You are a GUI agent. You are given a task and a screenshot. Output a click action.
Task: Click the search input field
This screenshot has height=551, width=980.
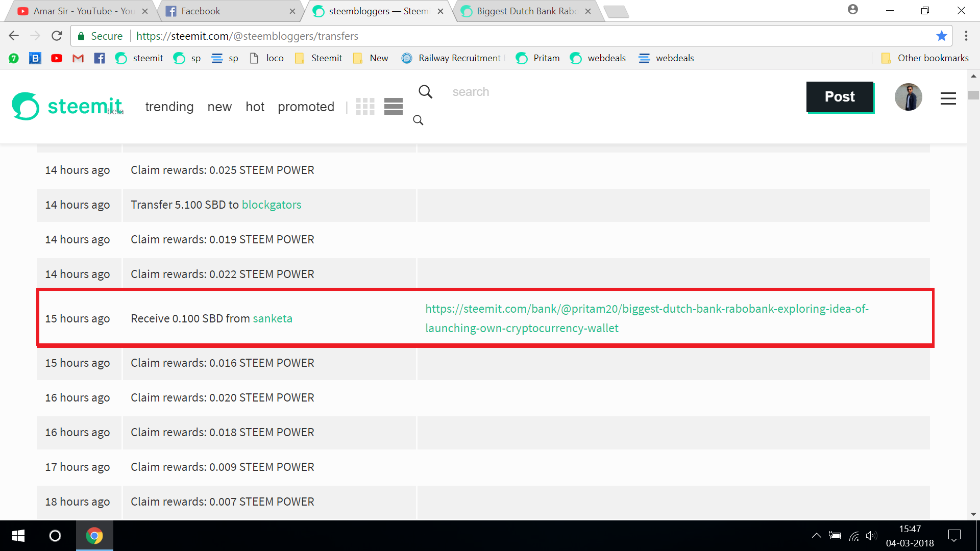pyautogui.click(x=510, y=92)
